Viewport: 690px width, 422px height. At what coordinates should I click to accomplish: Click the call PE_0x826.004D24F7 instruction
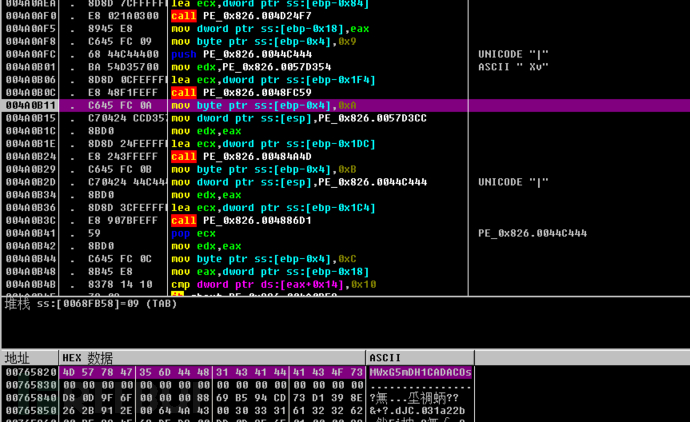click(241, 16)
